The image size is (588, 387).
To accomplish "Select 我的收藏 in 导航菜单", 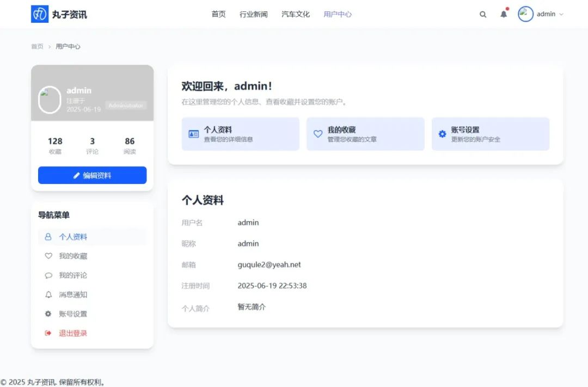I will click(x=92, y=256).
